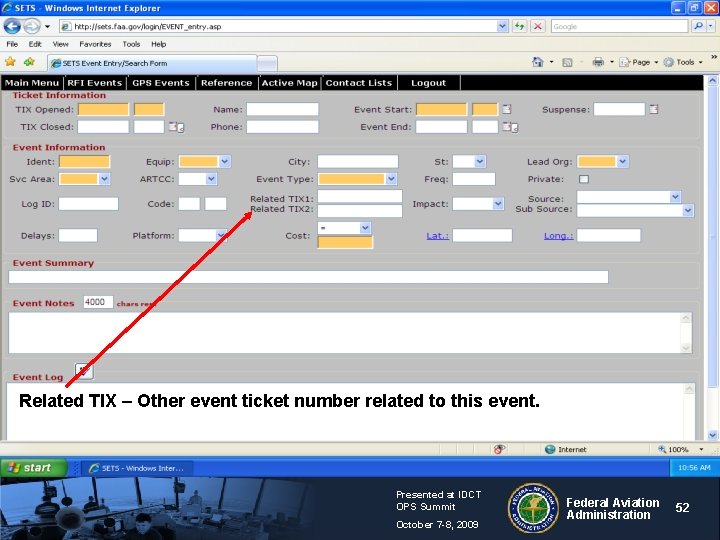Expand the Impact dropdown
This screenshot has height=540, width=720.
[498, 203]
